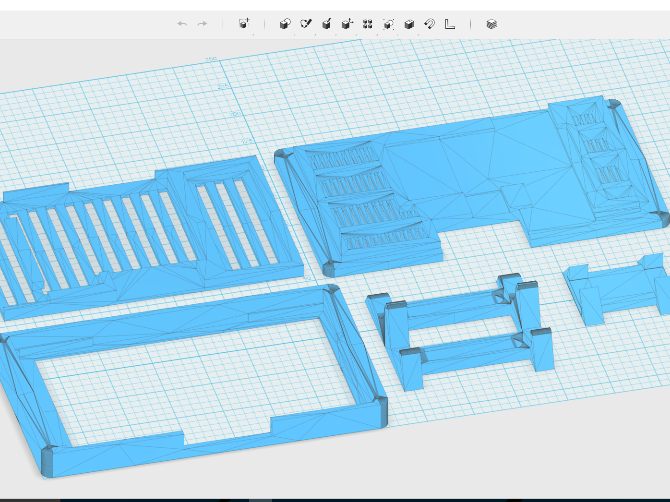The width and height of the screenshot is (670, 502).
Task: Click the Redo arrow in the toolbar
Action: click(x=202, y=24)
